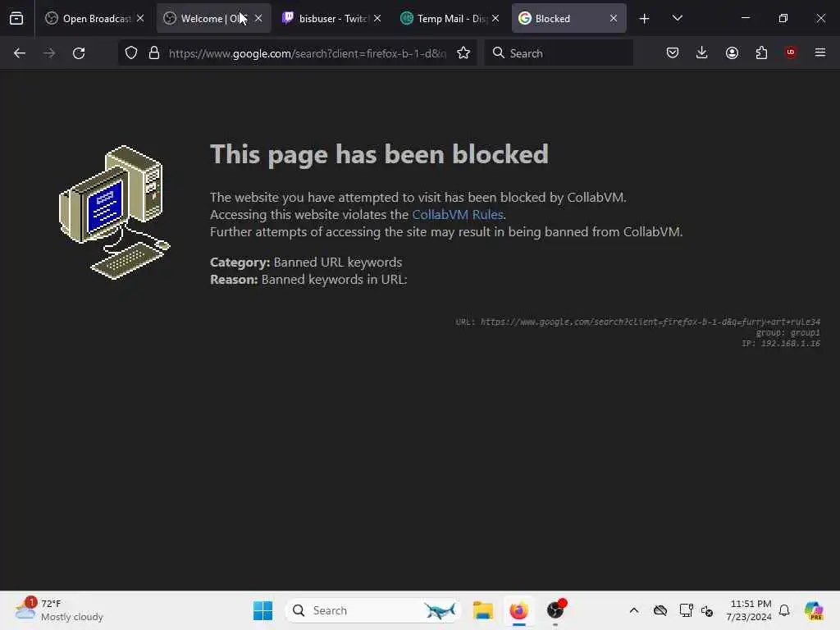The width and height of the screenshot is (840, 630).
Task: Close the Open Broadcast tab
Action: tap(140, 19)
